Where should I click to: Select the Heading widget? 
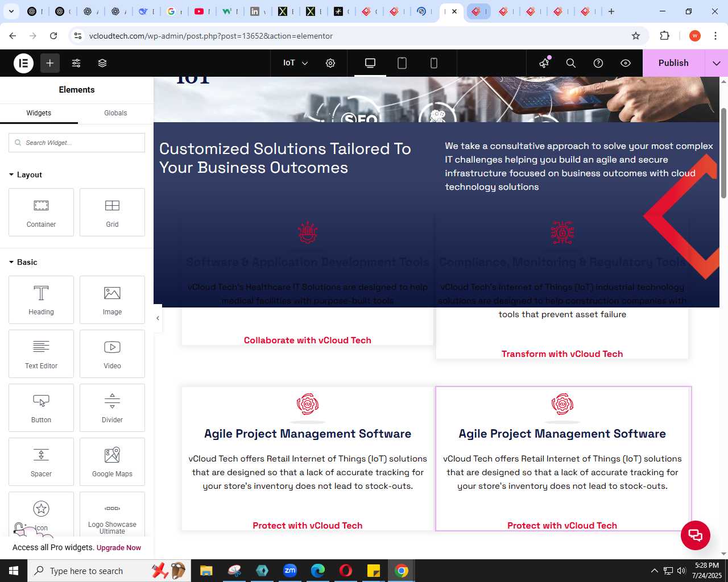pos(41,300)
